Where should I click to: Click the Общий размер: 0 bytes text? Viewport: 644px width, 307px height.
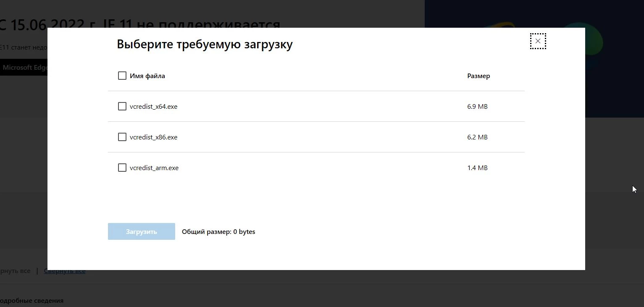[x=218, y=232]
